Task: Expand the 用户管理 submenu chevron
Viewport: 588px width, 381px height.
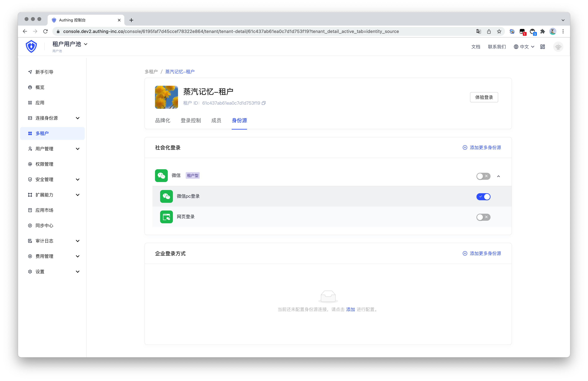Action: click(x=78, y=149)
